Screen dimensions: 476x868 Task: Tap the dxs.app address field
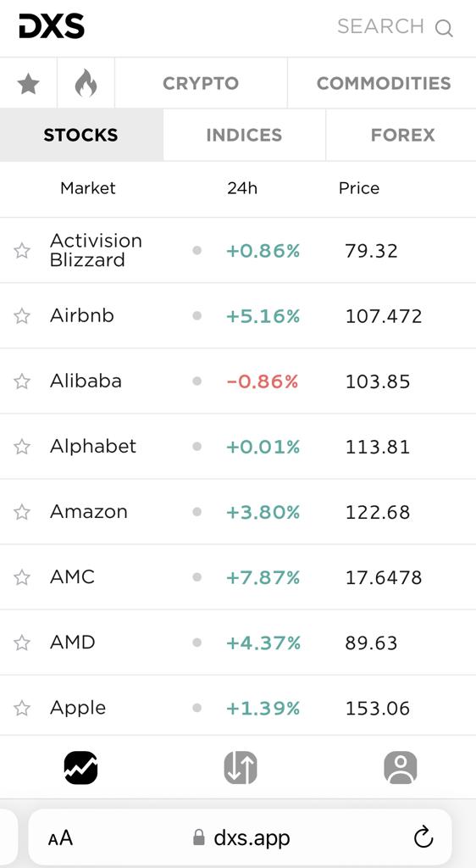(x=240, y=837)
